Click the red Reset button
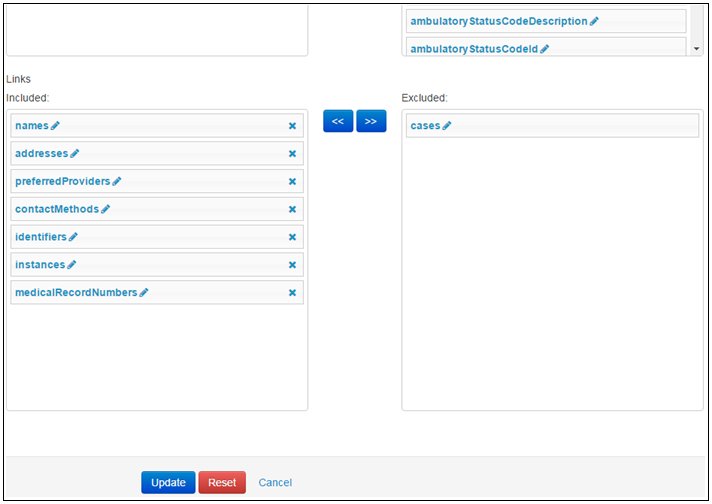This screenshot has height=504, width=712. 222,483
